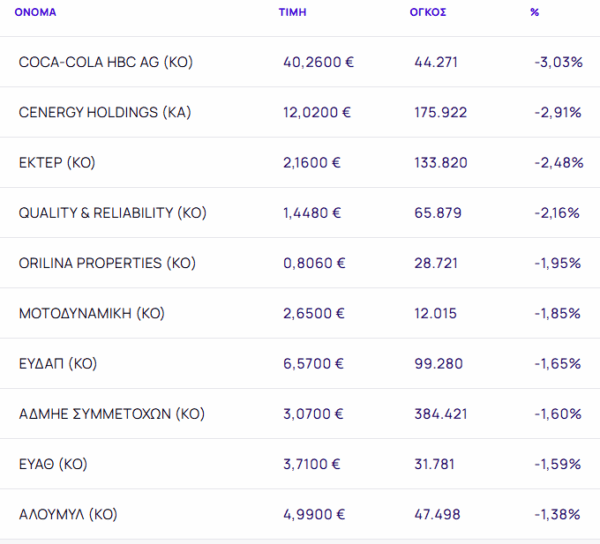Select volume 28.721 cell
The width and height of the screenshot is (600, 544).
[436, 263]
